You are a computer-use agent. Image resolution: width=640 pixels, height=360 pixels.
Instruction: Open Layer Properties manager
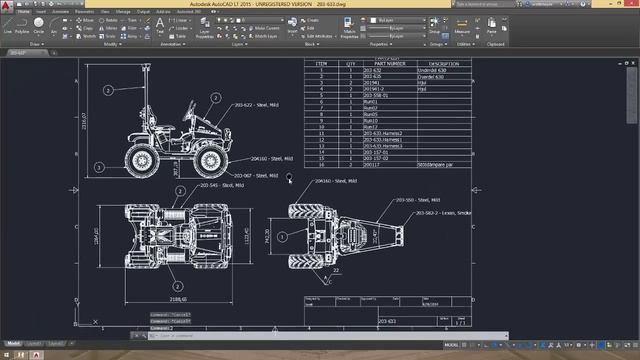pyautogui.click(x=204, y=28)
